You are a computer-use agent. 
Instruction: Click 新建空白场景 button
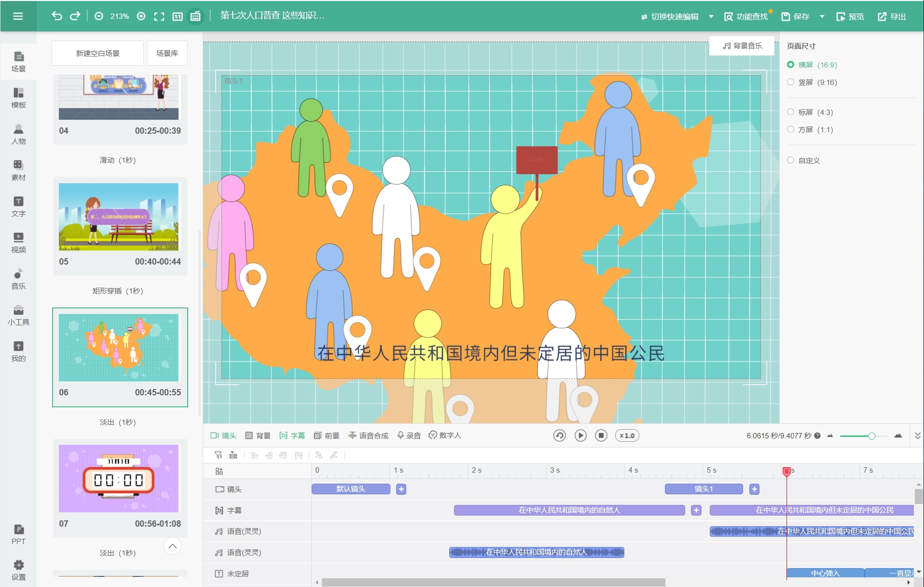click(x=97, y=53)
